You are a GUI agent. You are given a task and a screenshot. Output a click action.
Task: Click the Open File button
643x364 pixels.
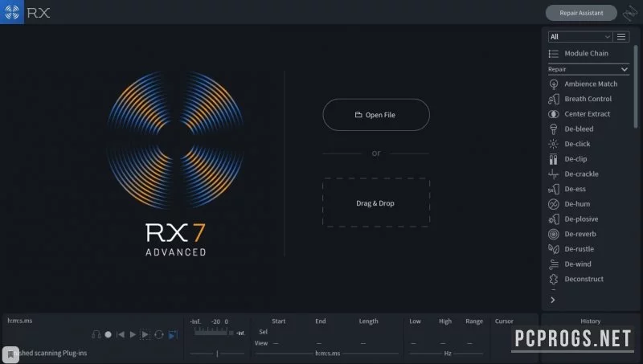tap(376, 115)
